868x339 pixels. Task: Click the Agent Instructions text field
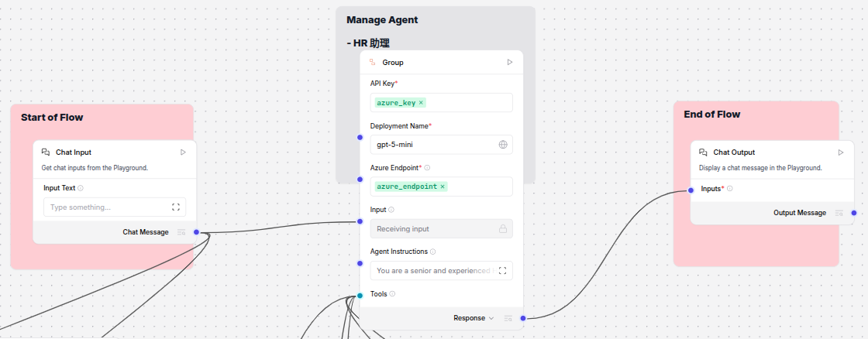coord(441,270)
